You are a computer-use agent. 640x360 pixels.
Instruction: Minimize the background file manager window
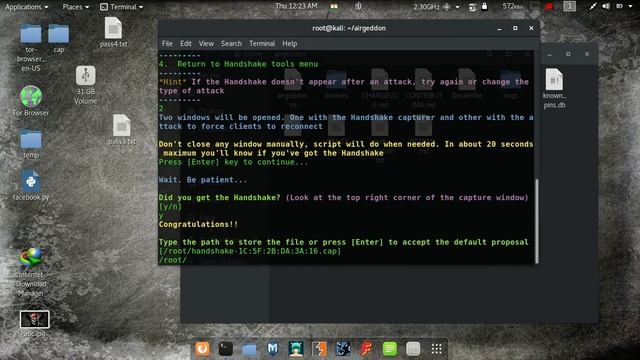click(549, 54)
